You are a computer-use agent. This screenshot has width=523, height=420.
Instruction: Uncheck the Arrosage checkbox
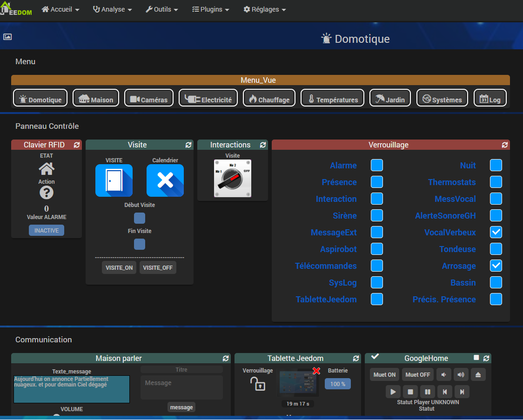(x=496, y=266)
